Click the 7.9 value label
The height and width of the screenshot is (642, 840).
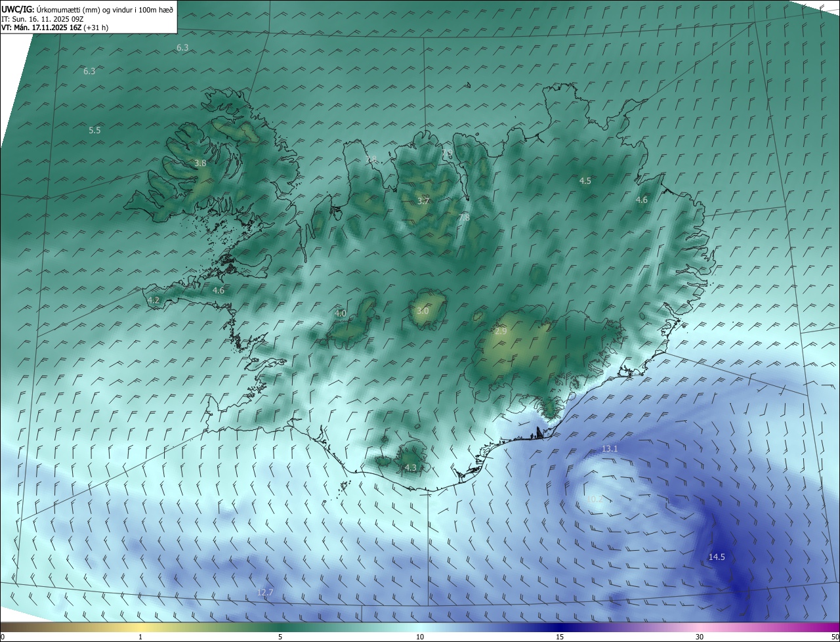pos(447,153)
